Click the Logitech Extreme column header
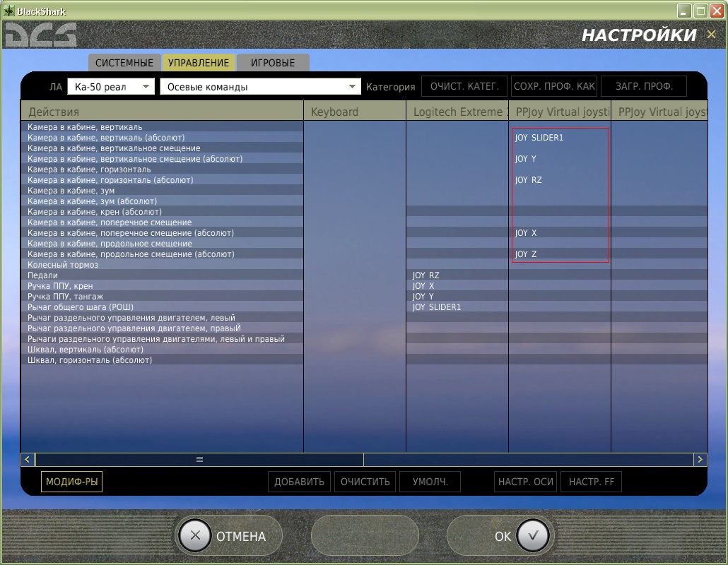Image resolution: width=728 pixels, height=565 pixels. click(457, 112)
